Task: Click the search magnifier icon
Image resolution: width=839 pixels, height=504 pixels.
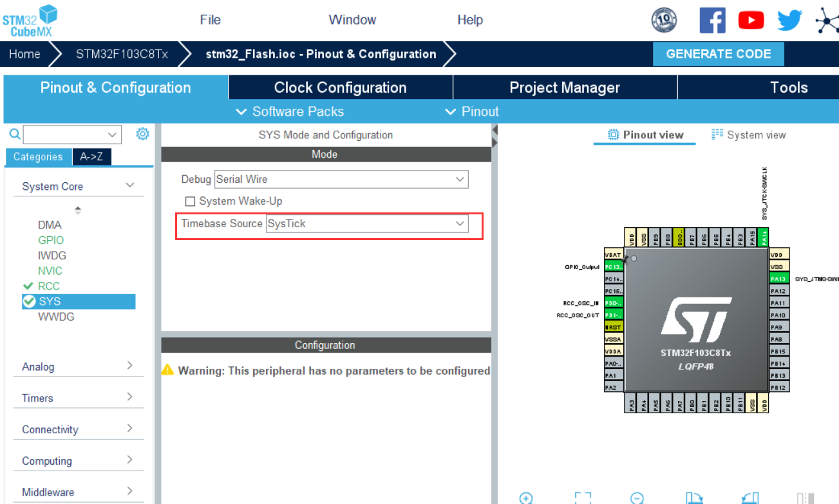Action: (x=14, y=134)
